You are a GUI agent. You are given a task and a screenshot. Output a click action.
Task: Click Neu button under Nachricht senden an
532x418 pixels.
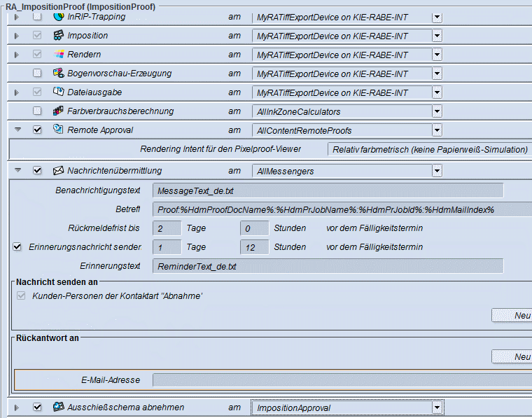(x=515, y=316)
